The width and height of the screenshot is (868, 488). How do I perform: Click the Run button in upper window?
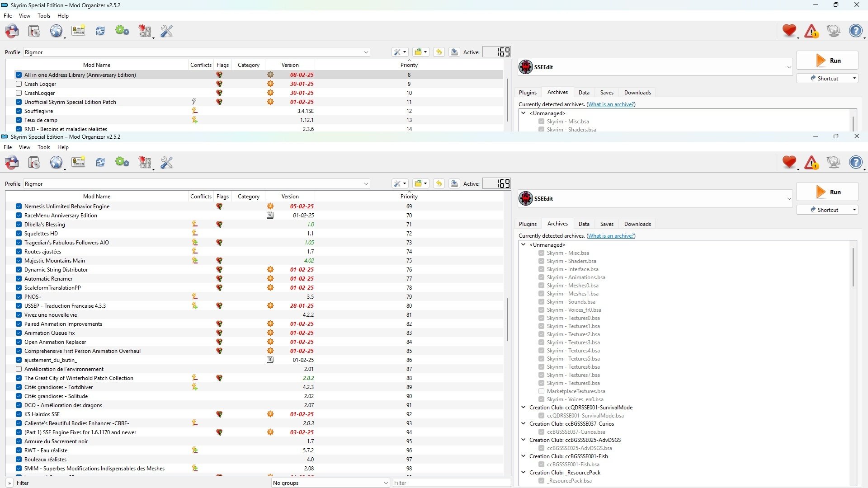827,61
